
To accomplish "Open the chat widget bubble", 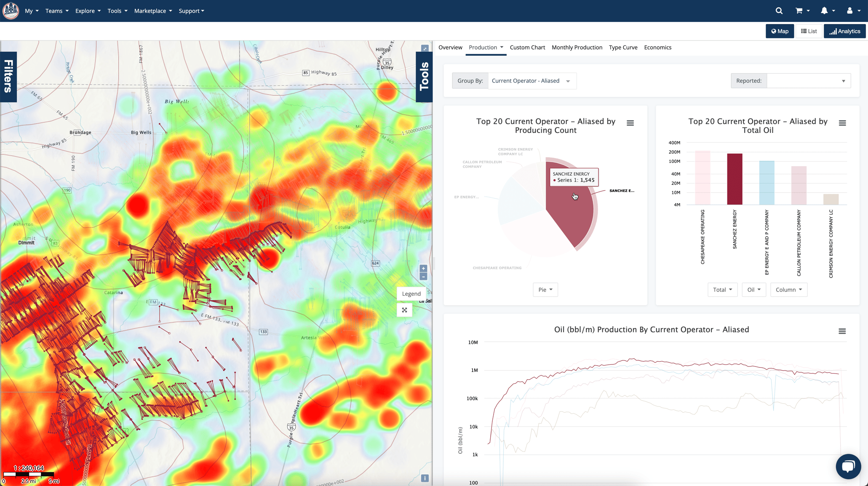I will coord(848,466).
